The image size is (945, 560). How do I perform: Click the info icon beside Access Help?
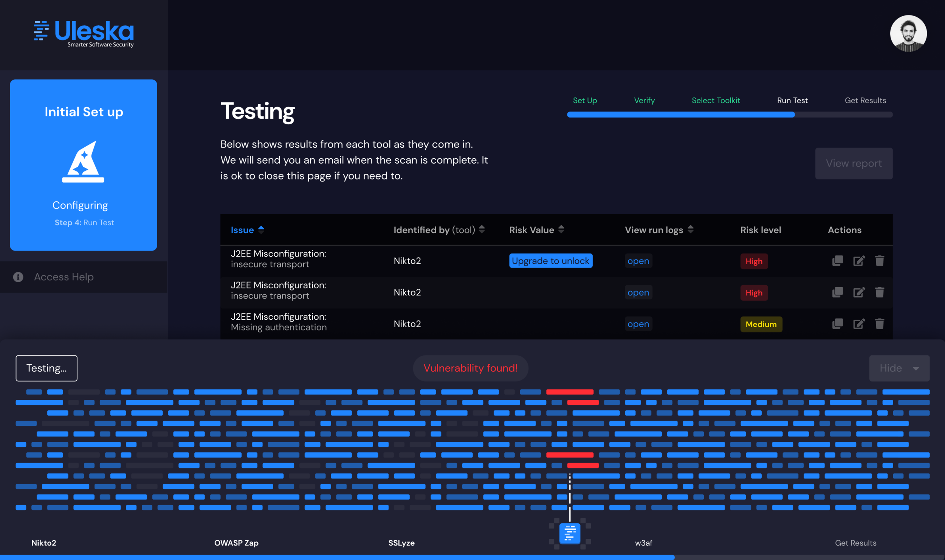[18, 277]
